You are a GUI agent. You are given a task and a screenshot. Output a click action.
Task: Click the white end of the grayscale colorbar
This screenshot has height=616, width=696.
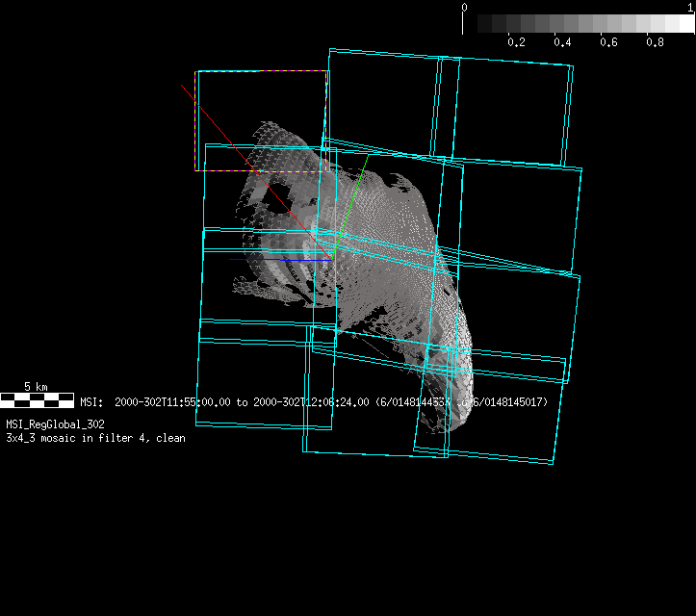(683, 24)
